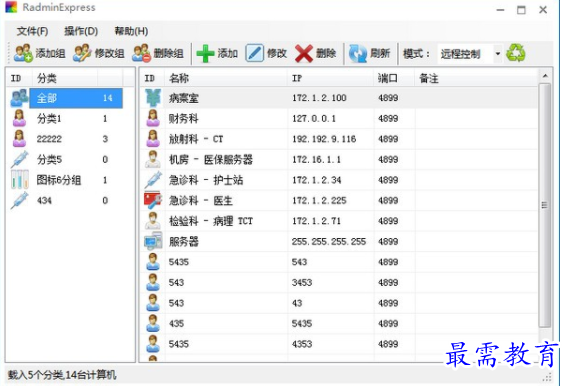Viewport: 567px width, 386px height.
Task: Select the 434 group
Action: tap(44, 200)
